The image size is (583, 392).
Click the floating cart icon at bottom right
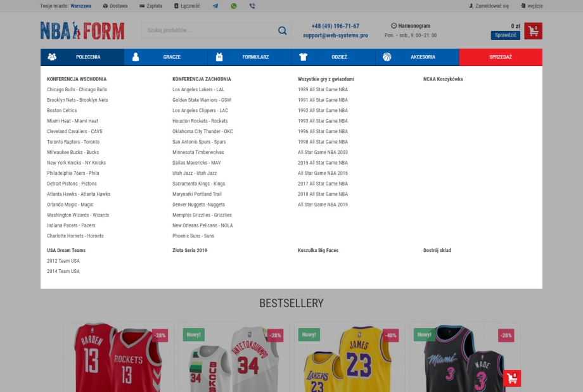tap(512, 378)
